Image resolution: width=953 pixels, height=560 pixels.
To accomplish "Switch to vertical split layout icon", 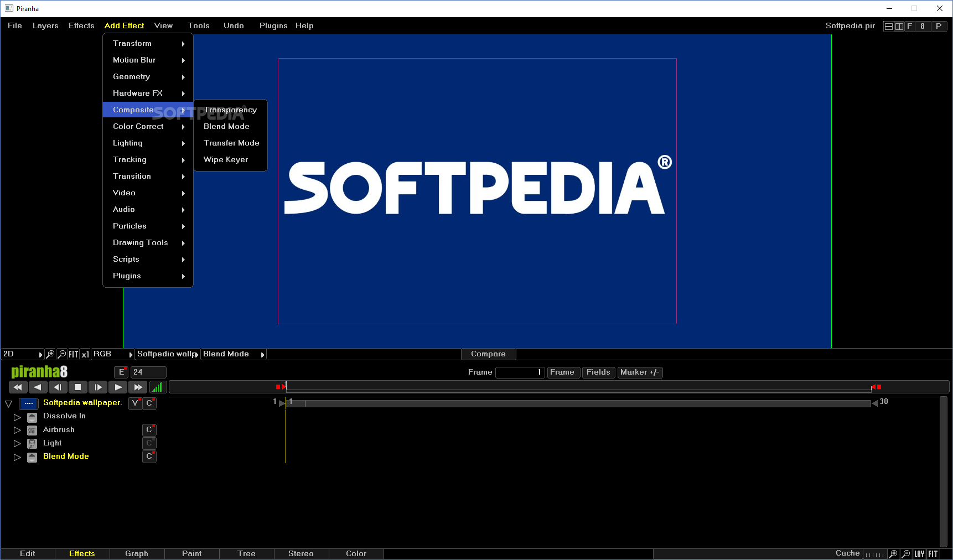I will click(x=899, y=26).
